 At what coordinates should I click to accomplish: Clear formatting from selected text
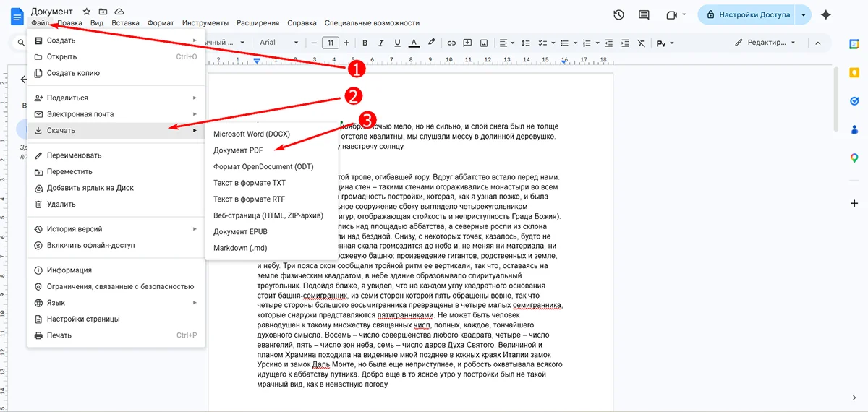tap(641, 43)
